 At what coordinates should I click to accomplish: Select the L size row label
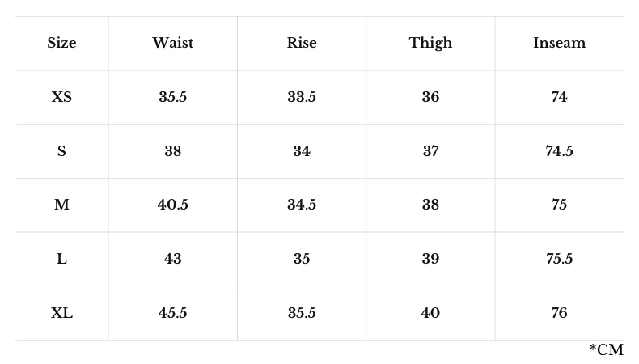point(61,259)
